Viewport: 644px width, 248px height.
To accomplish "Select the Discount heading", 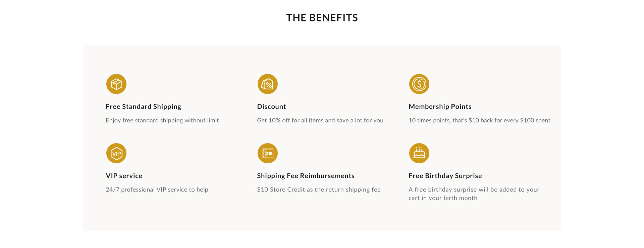I will 272,107.
